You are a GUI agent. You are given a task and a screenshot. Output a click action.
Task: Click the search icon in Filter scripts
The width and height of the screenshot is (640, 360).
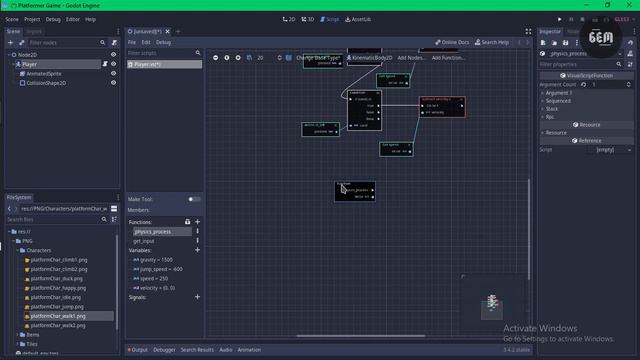[198, 53]
